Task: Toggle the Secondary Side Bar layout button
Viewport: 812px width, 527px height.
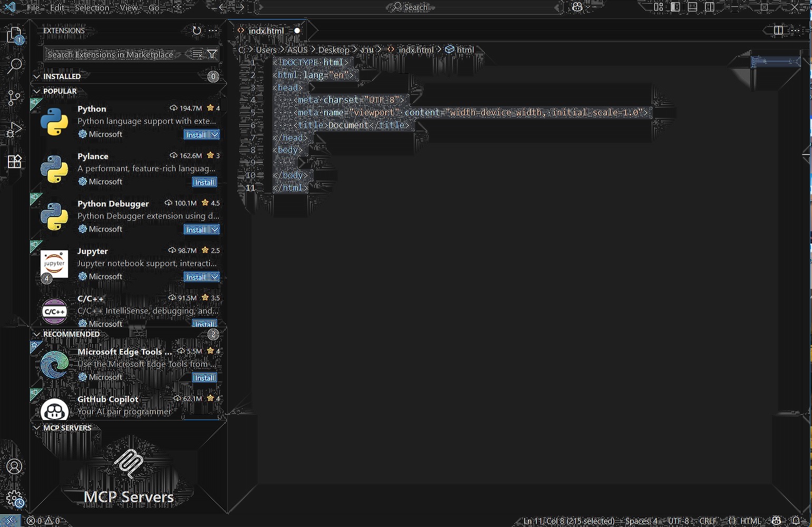Action: 710,7
